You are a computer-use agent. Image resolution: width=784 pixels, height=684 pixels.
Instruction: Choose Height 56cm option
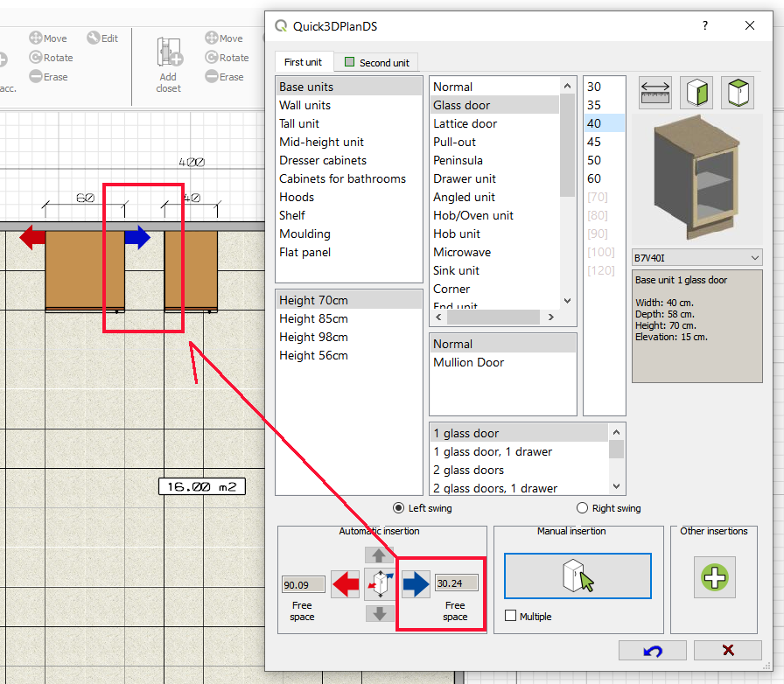[348, 355]
